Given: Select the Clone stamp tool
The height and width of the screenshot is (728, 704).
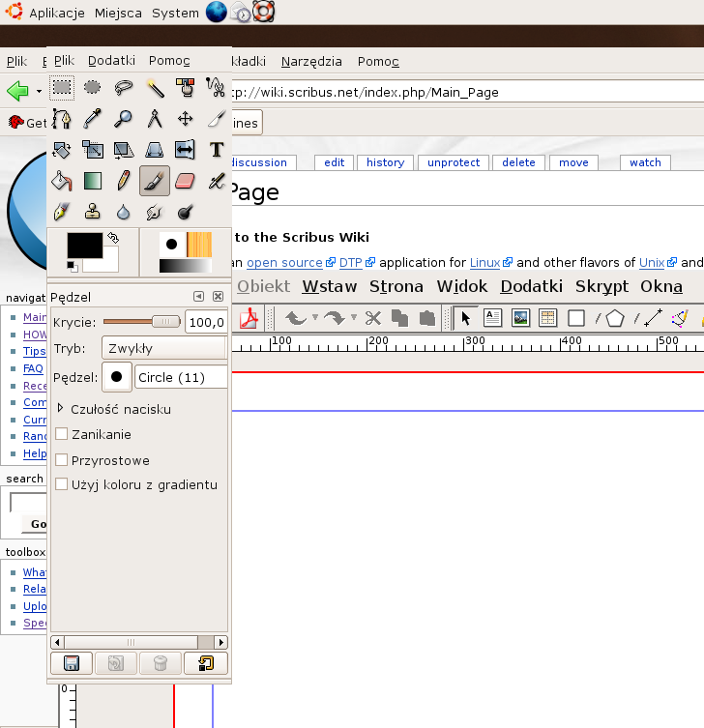Looking at the screenshot, I should click(93, 212).
